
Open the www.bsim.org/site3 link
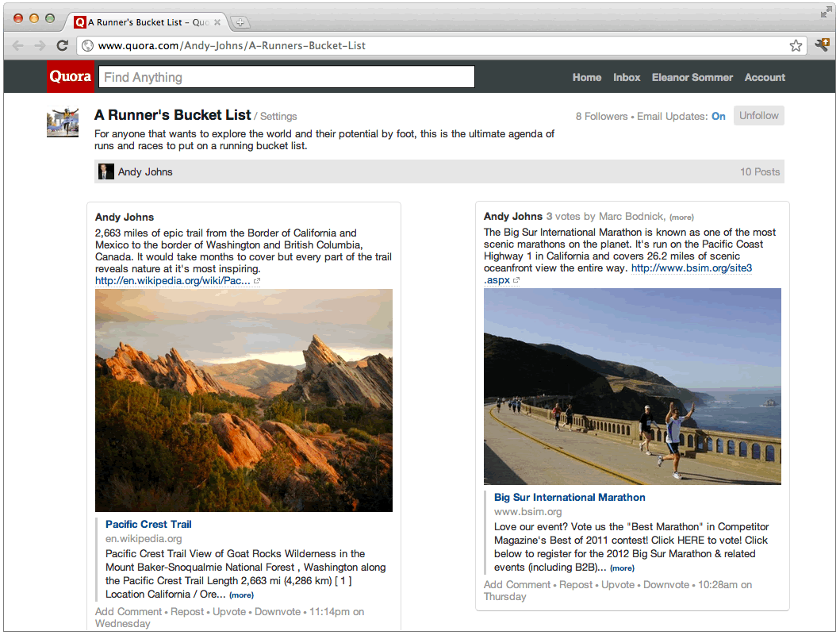pyautogui.click(x=692, y=268)
